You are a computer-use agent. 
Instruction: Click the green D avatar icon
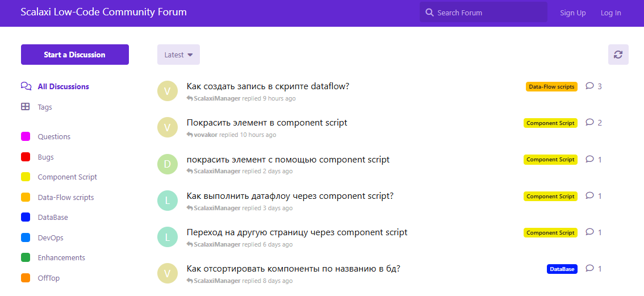pos(167,164)
